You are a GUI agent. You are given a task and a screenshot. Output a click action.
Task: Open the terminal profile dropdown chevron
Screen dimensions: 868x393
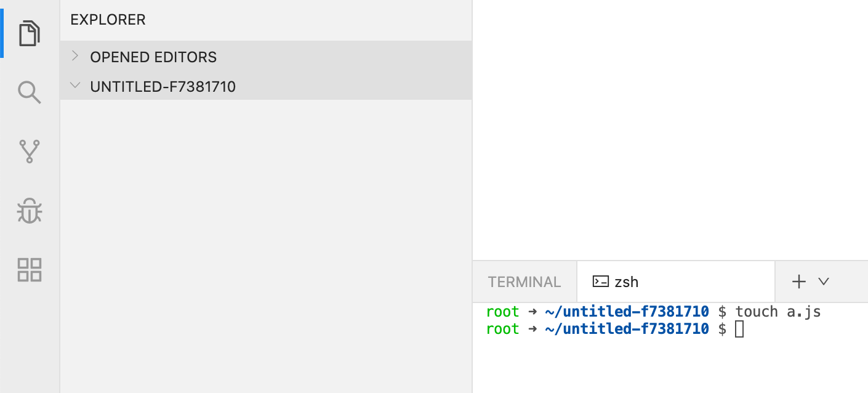point(824,282)
